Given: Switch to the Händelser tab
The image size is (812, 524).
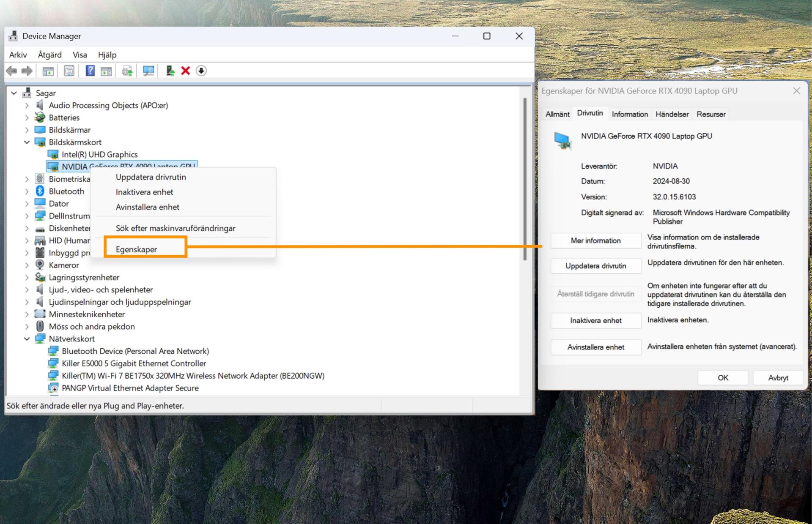Looking at the screenshot, I should click(672, 114).
